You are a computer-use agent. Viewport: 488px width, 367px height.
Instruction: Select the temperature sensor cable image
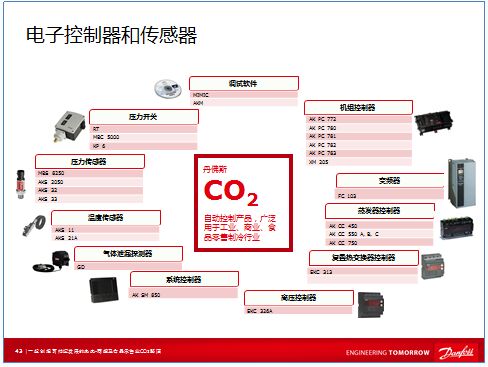[34, 226]
